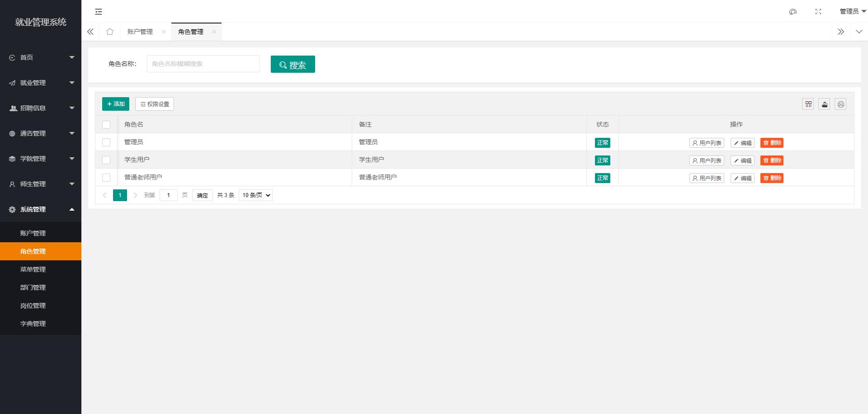868x414 pixels.
Task: Select page 1 in pagination
Action: click(x=120, y=195)
